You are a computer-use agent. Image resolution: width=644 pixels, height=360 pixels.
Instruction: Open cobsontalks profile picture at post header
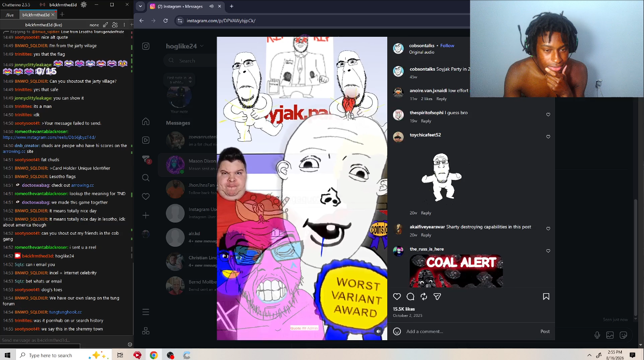[398, 48]
